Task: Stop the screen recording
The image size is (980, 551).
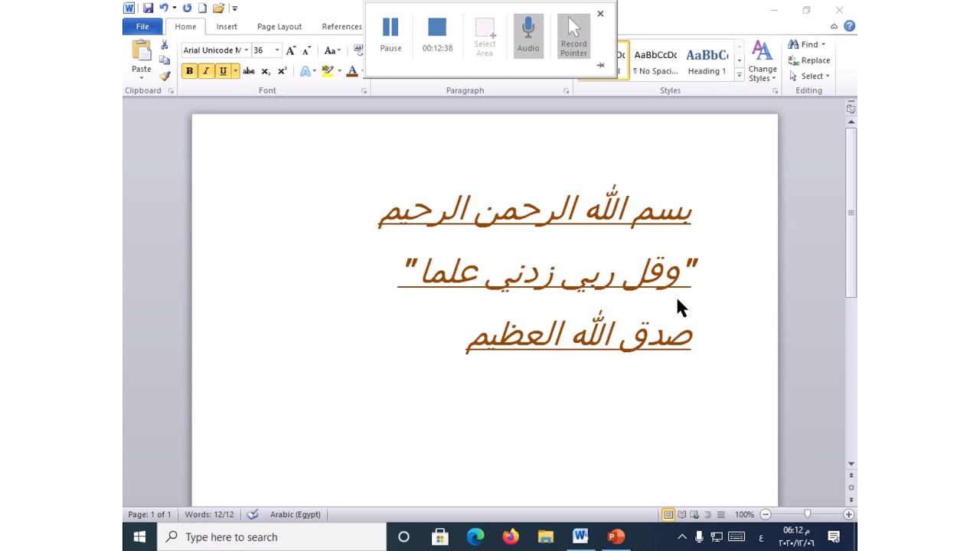Action: coord(437,35)
